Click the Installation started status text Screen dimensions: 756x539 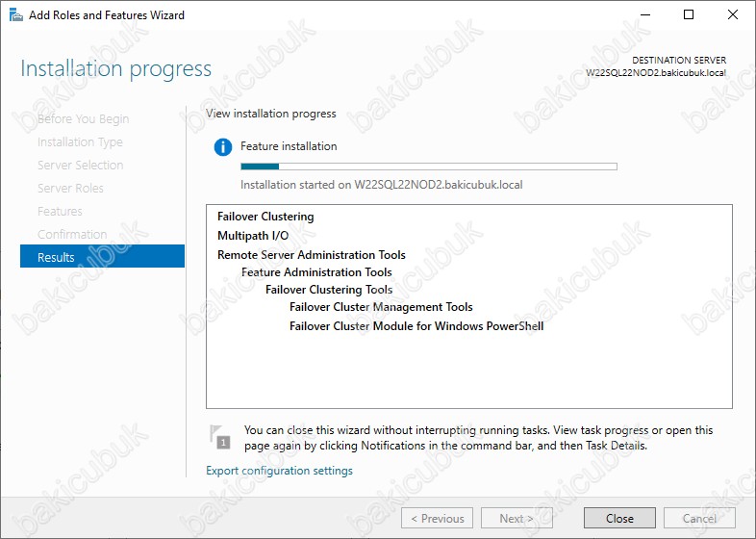pyautogui.click(x=382, y=185)
